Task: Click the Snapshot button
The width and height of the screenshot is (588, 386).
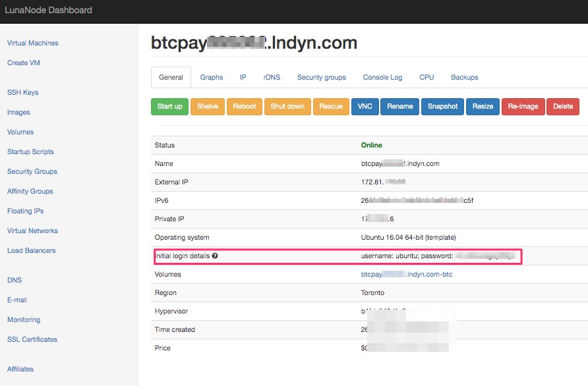Action: (x=442, y=107)
